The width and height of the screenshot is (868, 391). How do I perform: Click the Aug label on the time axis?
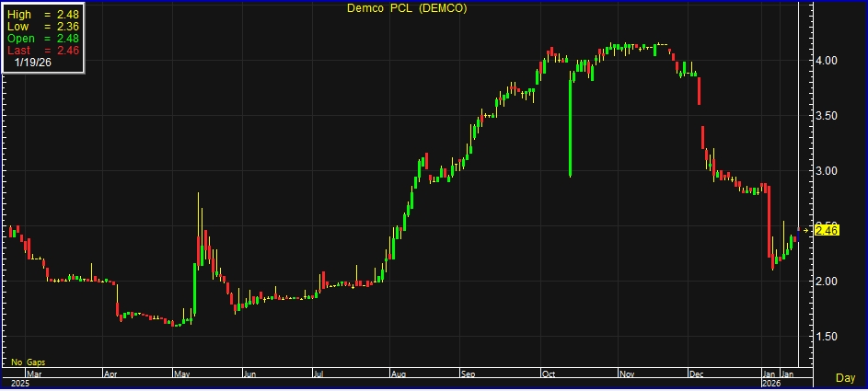399,374
